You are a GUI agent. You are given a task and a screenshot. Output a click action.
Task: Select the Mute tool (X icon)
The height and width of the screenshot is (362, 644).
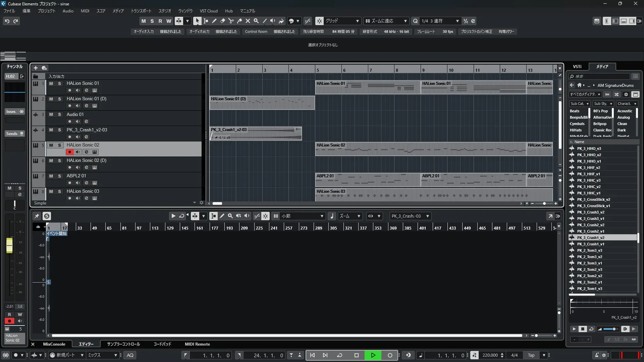248,21
